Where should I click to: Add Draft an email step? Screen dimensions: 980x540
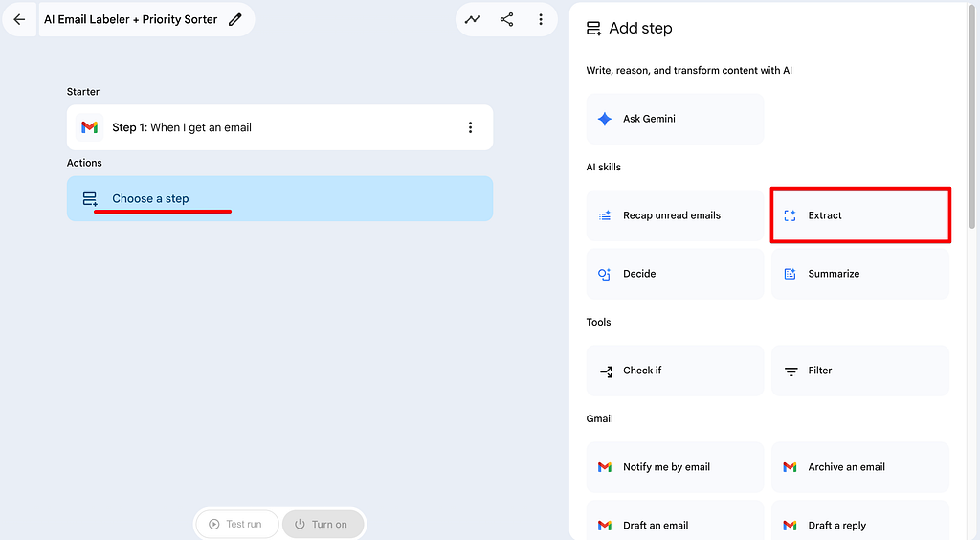click(675, 520)
